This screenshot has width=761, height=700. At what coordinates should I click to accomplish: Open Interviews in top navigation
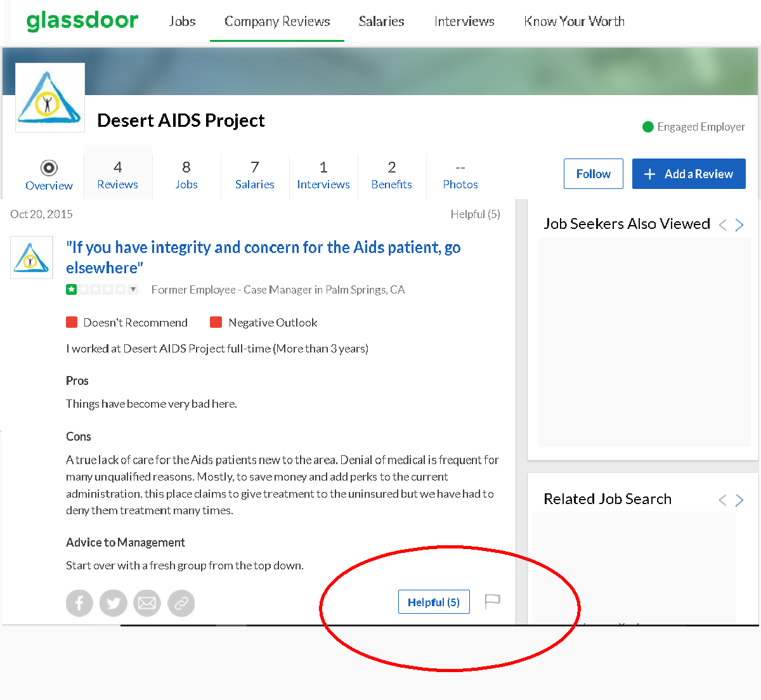(464, 21)
